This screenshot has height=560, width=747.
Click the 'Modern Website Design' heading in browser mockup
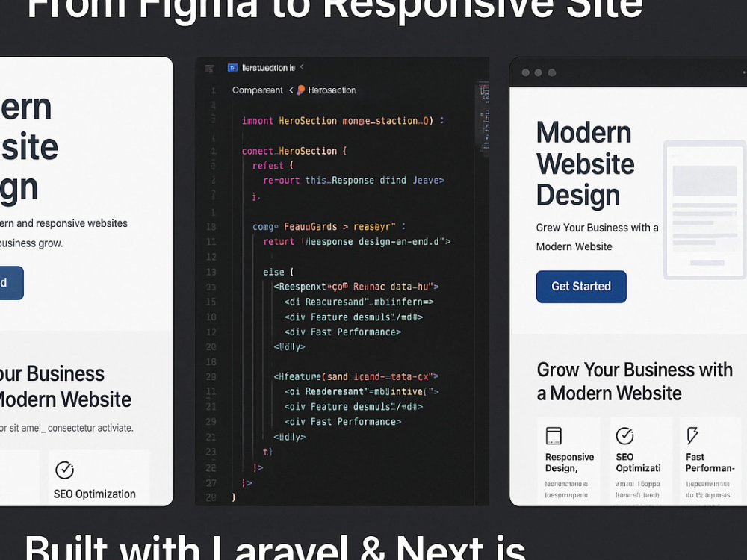[x=586, y=164]
